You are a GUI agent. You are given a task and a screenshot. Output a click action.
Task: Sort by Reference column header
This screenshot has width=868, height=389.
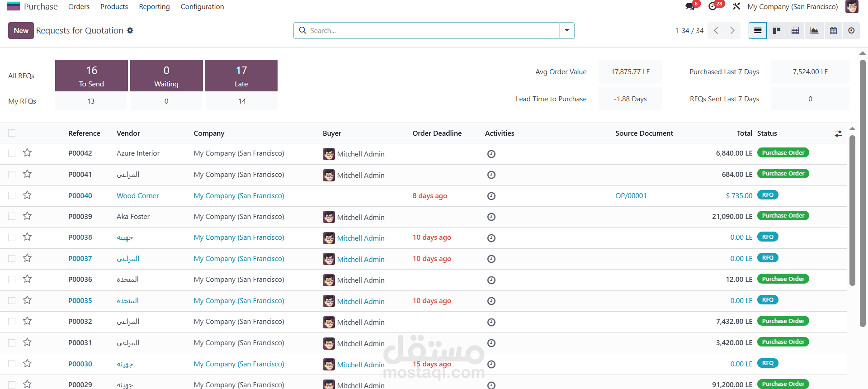[84, 133]
